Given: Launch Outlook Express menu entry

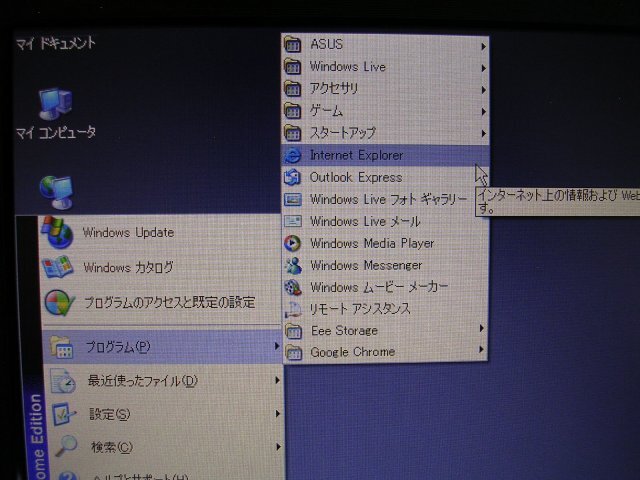Looking at the screenshot, I should point(385,178).
